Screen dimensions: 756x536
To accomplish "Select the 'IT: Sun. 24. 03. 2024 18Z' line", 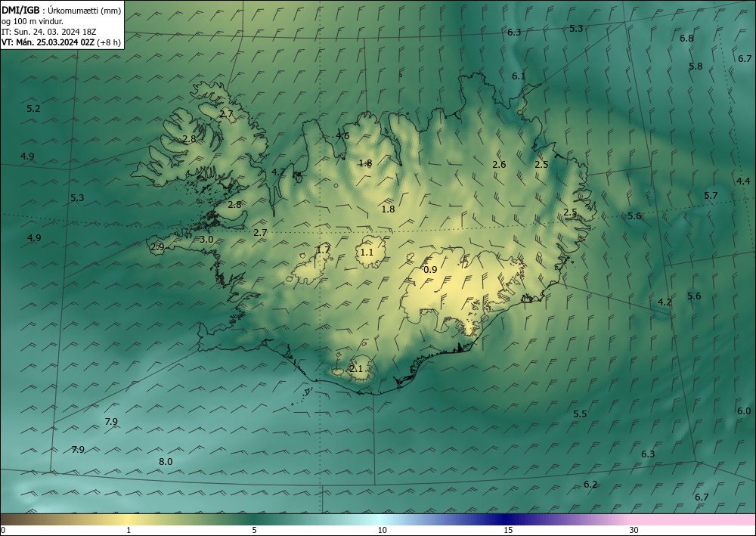I will point(48,32).
